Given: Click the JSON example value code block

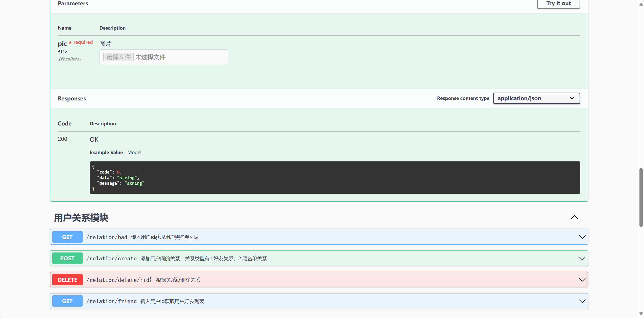Looking at the screenshot, I should tap(335, 178).
